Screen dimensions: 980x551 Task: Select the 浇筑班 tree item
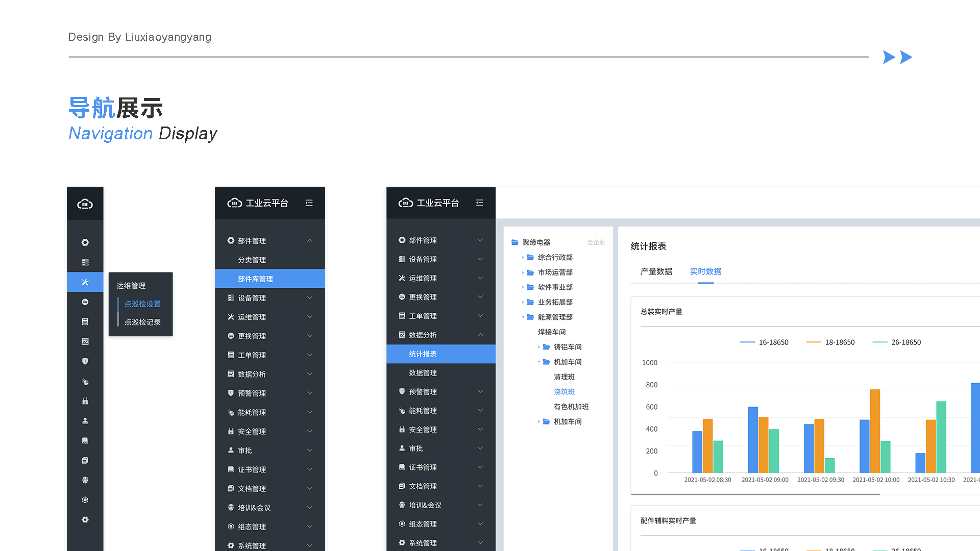click(564, 392)
